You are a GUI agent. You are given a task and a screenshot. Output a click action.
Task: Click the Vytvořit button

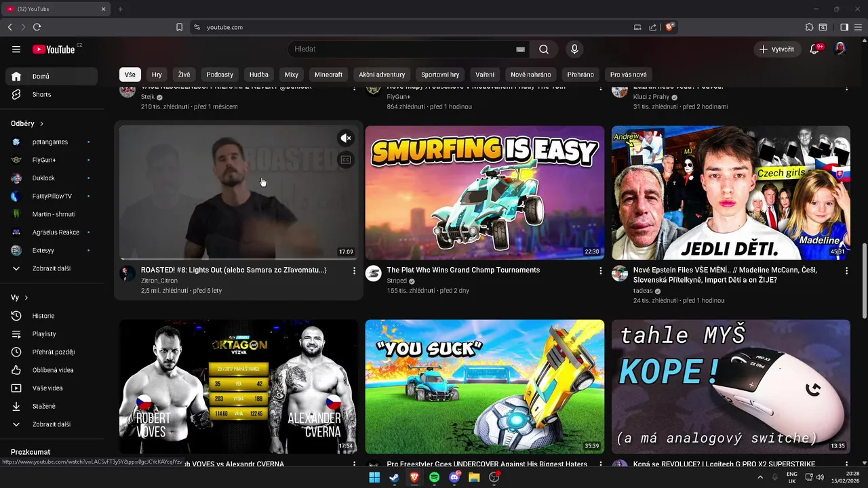(x=777, y=49)
